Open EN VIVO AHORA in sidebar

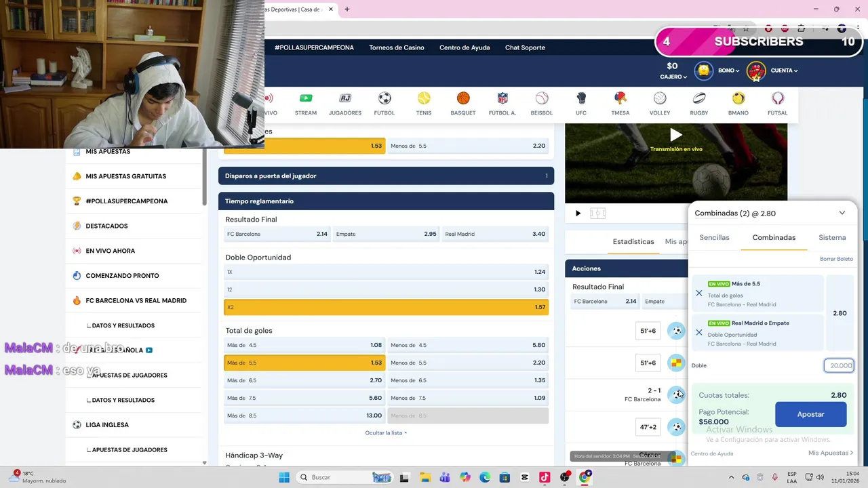pyautogui.click(x=110, y=251)
